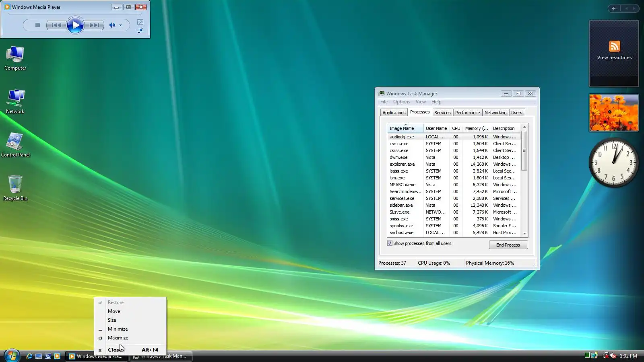
Task: Switch to the Networking tab
Action: 495,113
